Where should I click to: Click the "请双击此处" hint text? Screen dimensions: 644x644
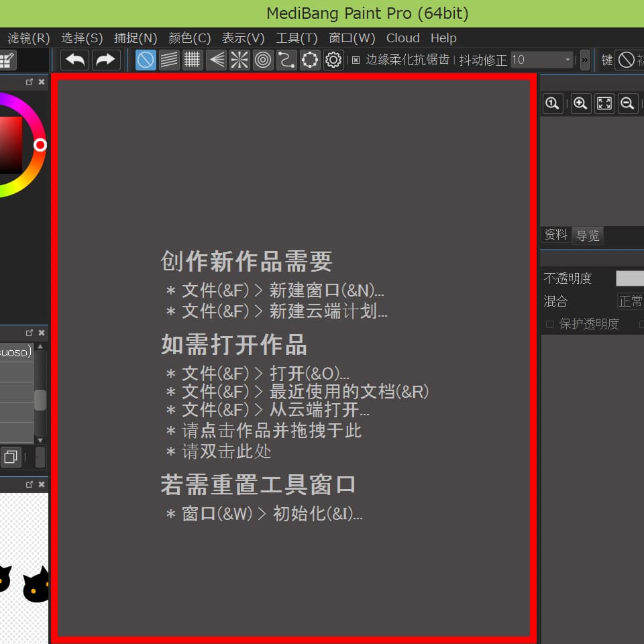pyautogui.click(x=226, y=451)
